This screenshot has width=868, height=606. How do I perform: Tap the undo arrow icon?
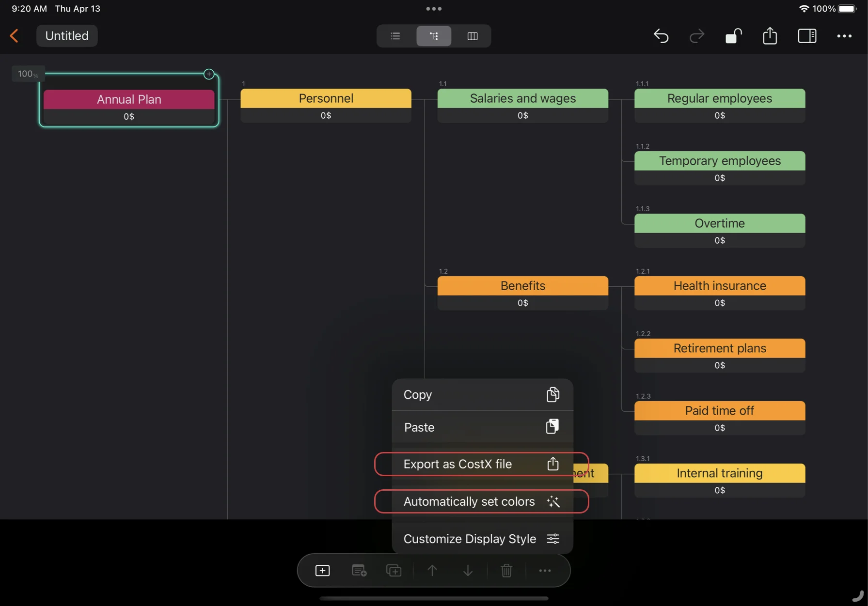click(661, 36)
